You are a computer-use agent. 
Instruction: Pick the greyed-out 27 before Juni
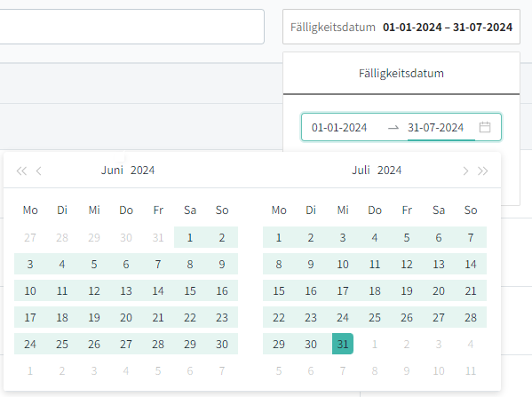point(30,237)
